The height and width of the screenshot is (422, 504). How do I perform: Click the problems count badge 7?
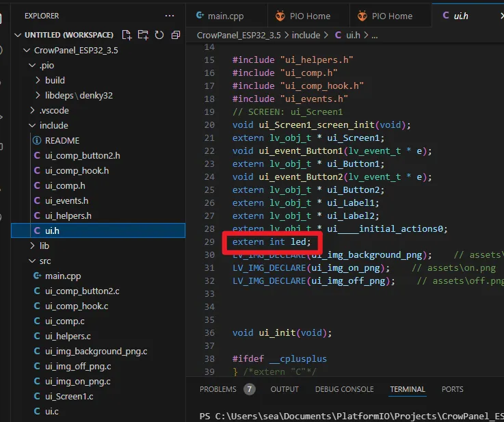pyautogui.click(x=250, y=389)
